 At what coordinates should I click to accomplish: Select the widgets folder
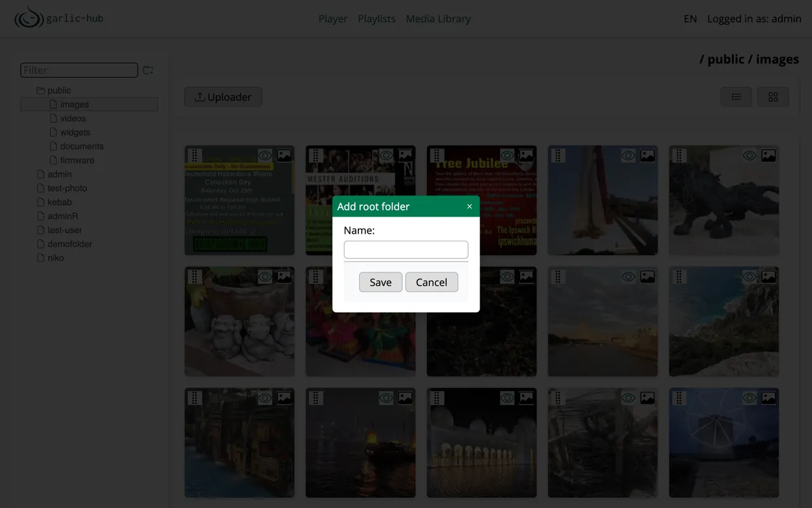75,132
